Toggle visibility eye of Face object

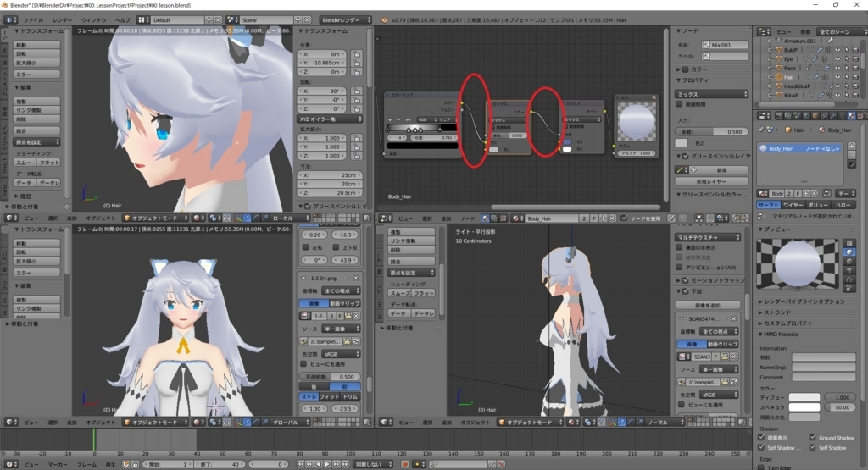coord(837,68)
